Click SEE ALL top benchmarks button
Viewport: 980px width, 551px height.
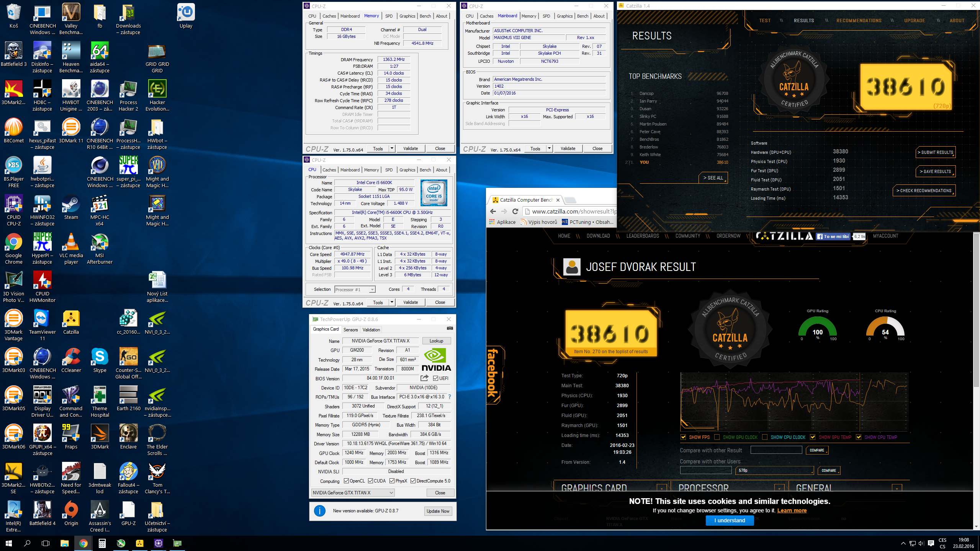tap(713, 178)
